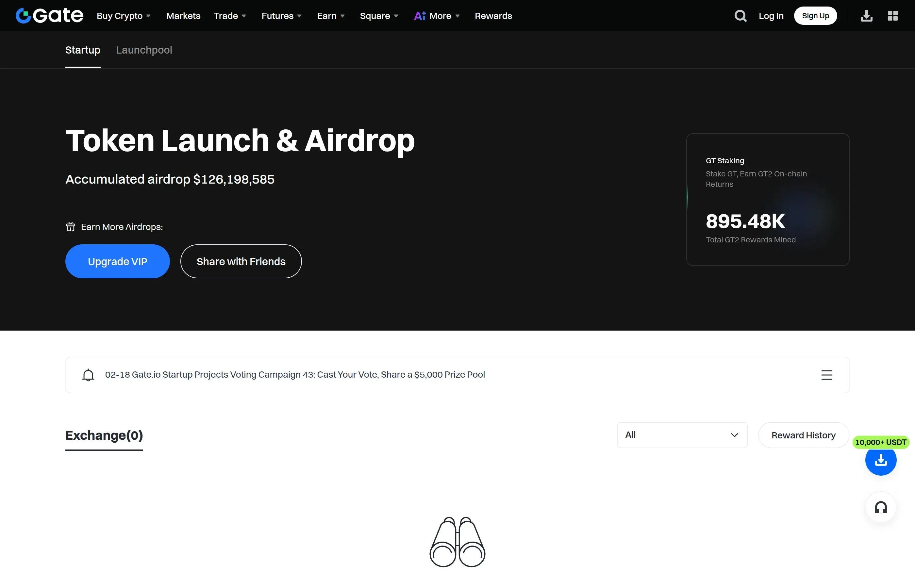Screen dimensions: 915x588
Task: Click Total GT2 Rewards Mined label
Action: tap(750, 240)
